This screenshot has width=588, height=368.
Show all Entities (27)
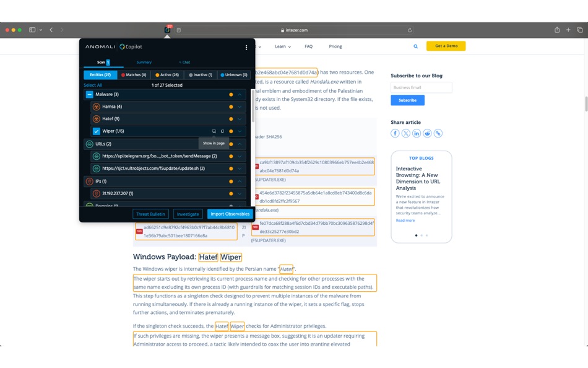(x=100, y=75)
